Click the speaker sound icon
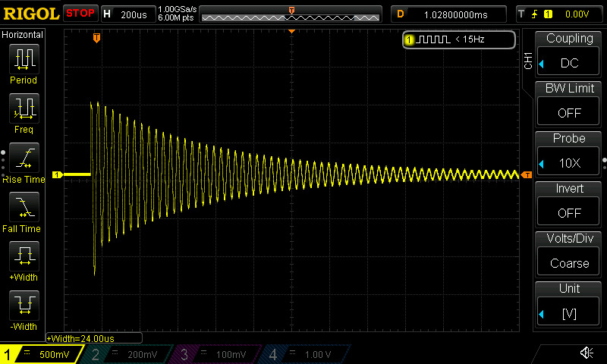This screenshot has height=364, width=607. [x=587, y=353]
